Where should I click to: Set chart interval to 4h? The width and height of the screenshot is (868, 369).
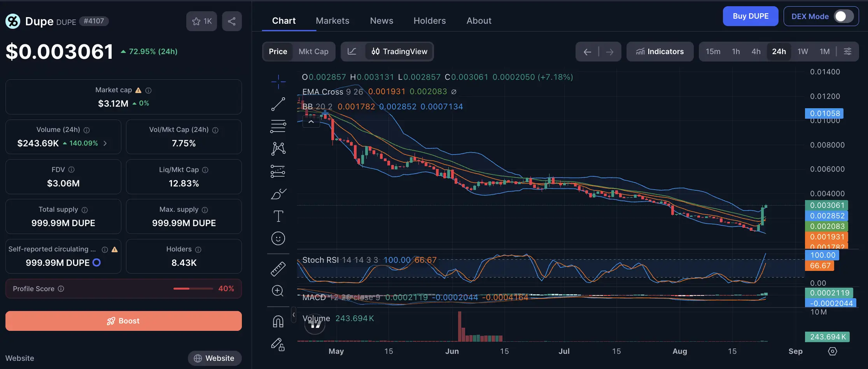pos(756,51)
